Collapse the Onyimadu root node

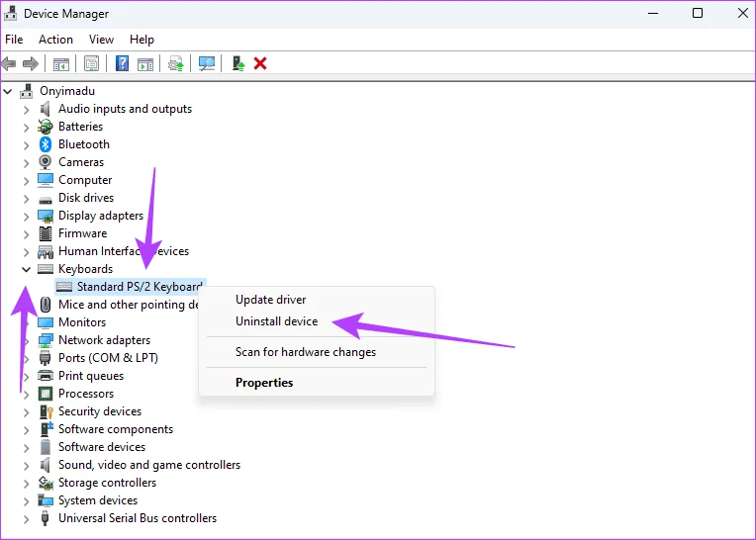coord(8,91)
